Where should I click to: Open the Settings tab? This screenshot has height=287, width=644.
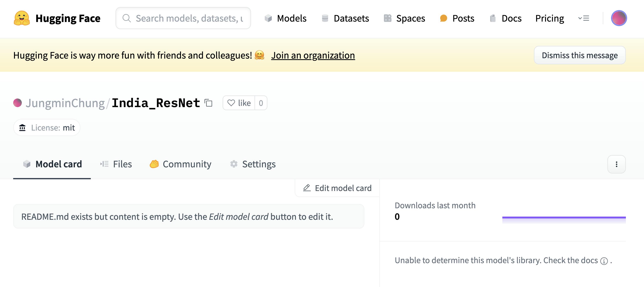[253, 164]
